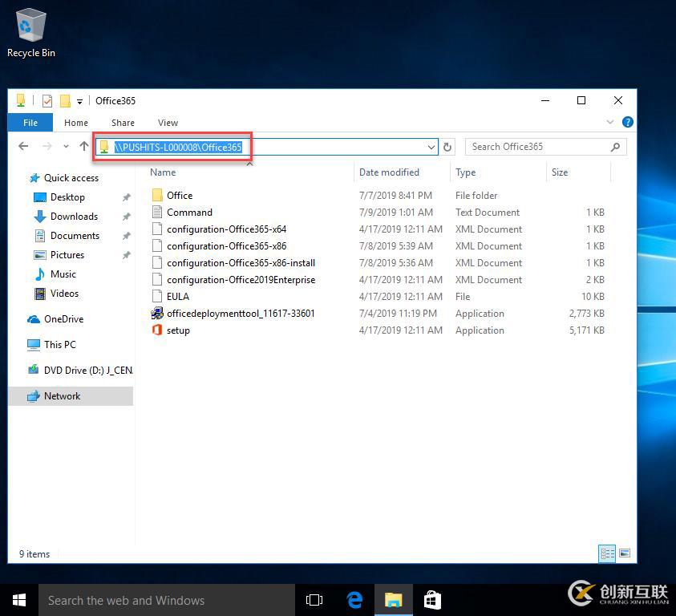Go back with the left arrow
This screenshot has width=676, height=616.
point(24,146)
